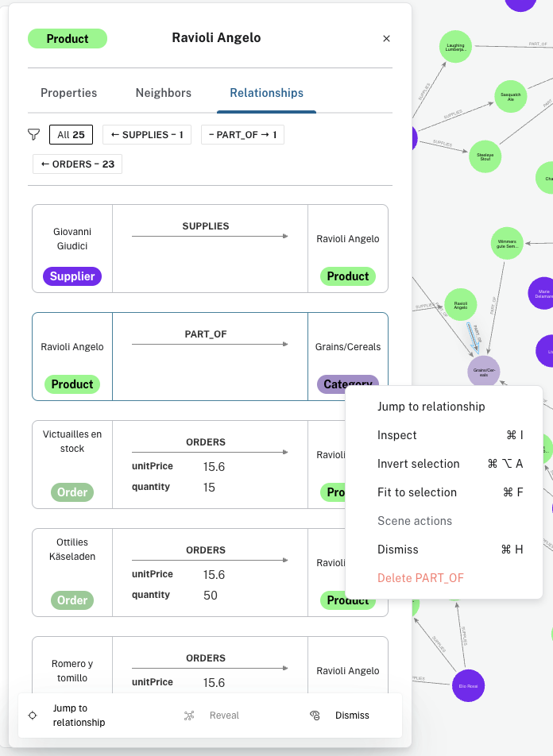Filter by ORDERS 23 relationships
Screen dimensions: 553x756
[x=77, y=164]
